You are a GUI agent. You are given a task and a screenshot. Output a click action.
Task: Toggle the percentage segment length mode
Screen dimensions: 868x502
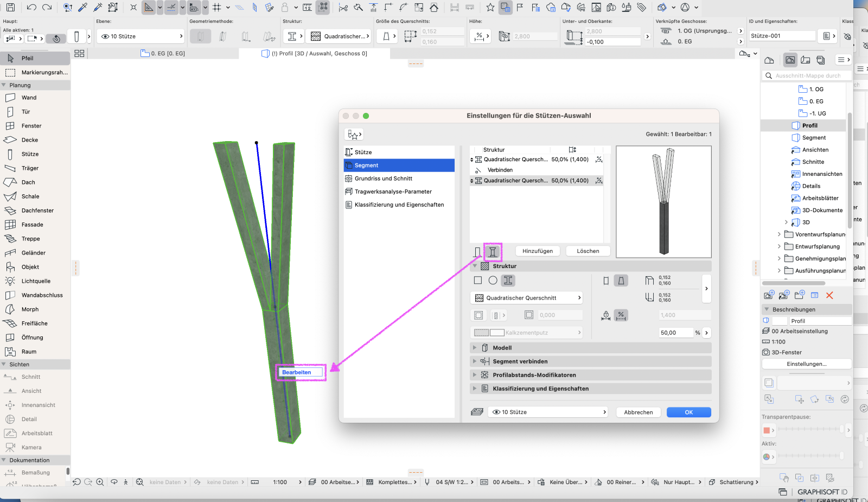tap(621, 315)
